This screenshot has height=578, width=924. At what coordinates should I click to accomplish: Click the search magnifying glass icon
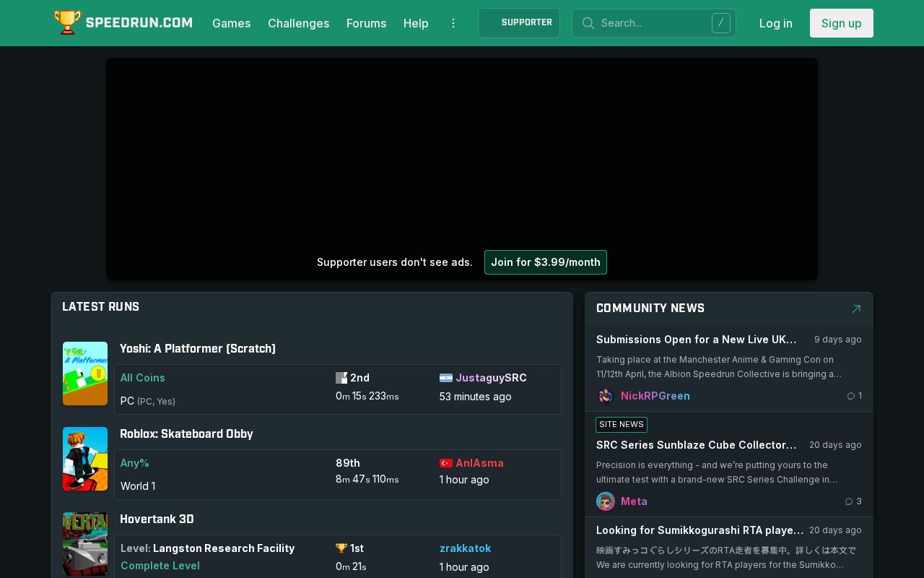588,23
